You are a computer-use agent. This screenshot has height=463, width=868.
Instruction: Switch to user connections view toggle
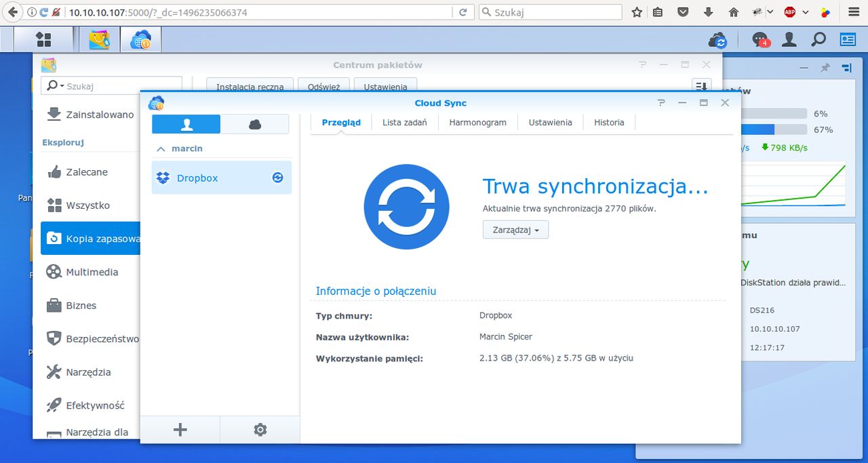click(186, 124)
